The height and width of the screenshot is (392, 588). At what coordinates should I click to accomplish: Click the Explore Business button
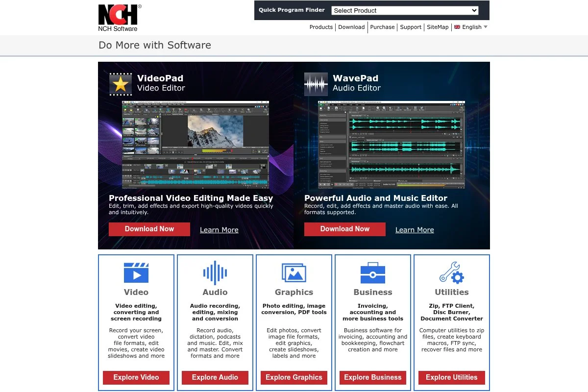tap(373, 377)
